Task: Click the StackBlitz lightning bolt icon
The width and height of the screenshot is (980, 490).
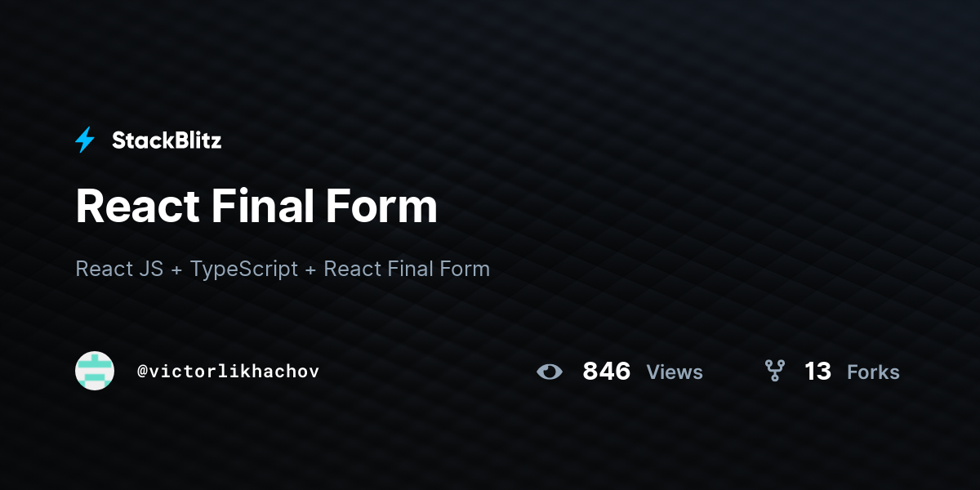Action: pos(85,140)
